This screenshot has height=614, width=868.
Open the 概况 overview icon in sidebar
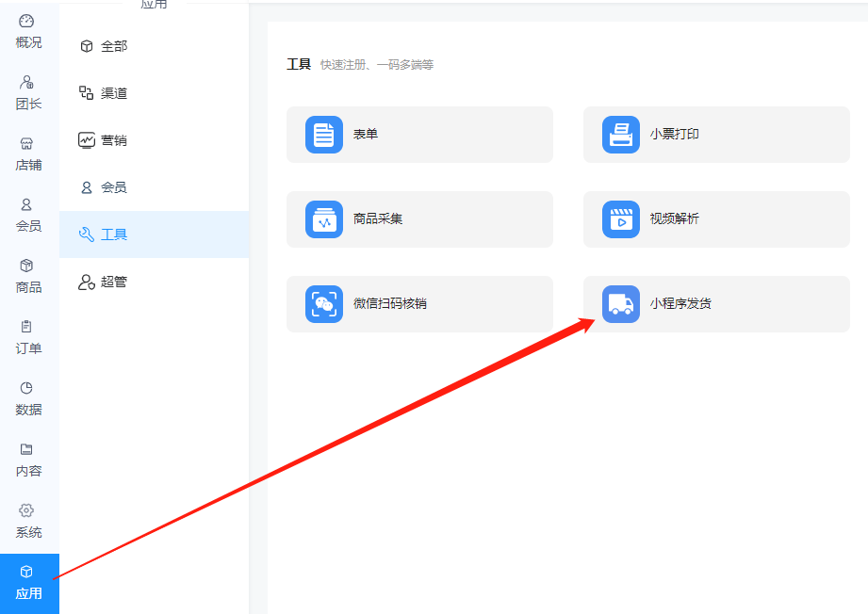click(26, 22)
